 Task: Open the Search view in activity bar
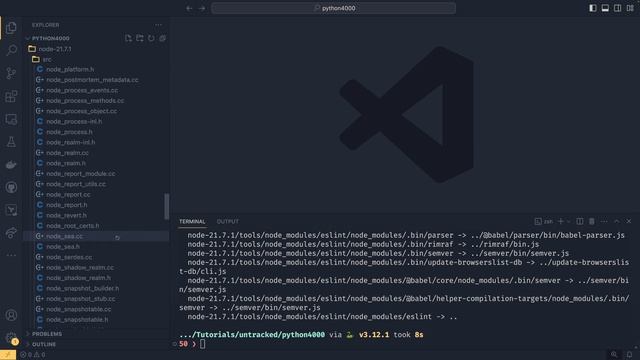tap(11, 50)
